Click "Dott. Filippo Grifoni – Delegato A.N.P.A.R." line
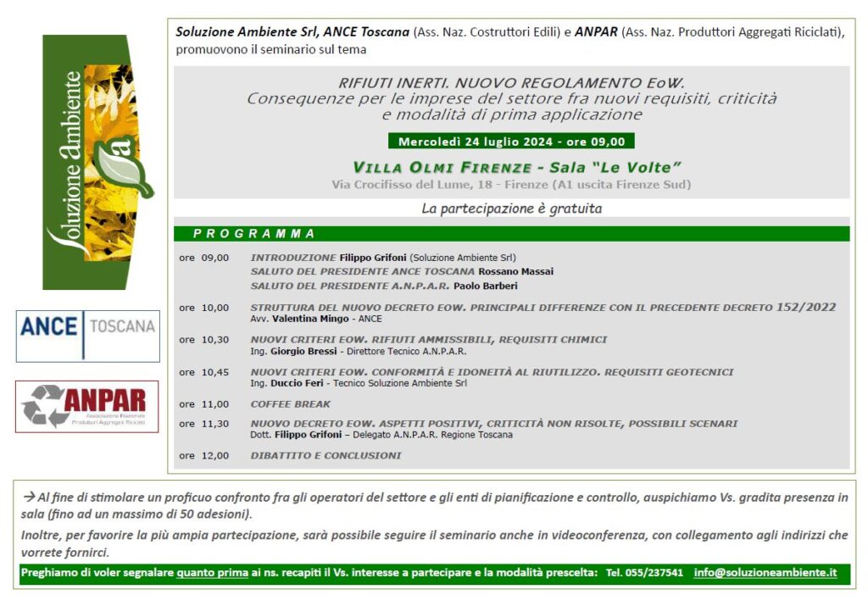 tap(381, 435)
